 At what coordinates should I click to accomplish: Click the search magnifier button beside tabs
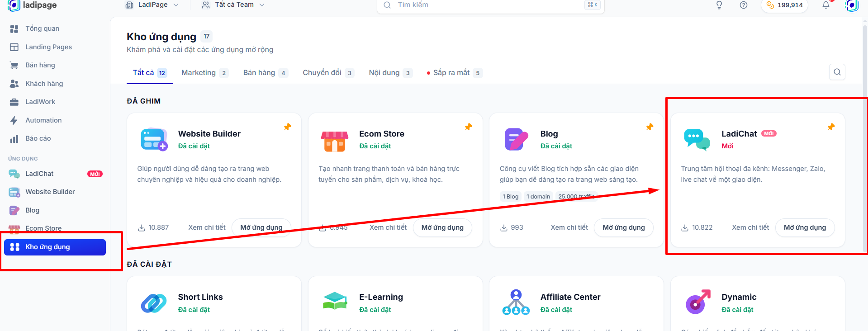(x=837, y=72)
